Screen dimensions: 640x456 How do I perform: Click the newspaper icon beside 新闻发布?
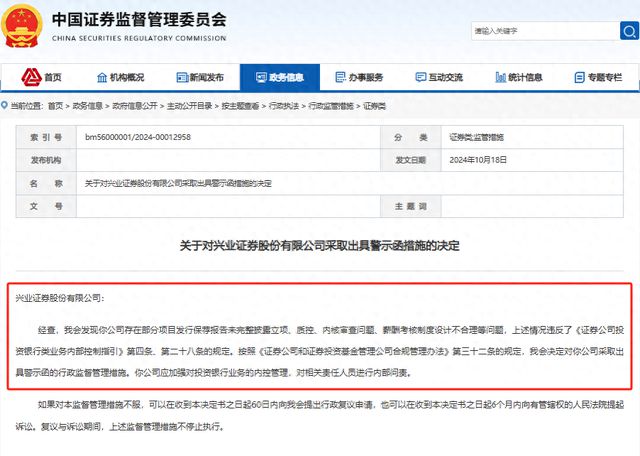pyautogui.click(x=182, y=77)
